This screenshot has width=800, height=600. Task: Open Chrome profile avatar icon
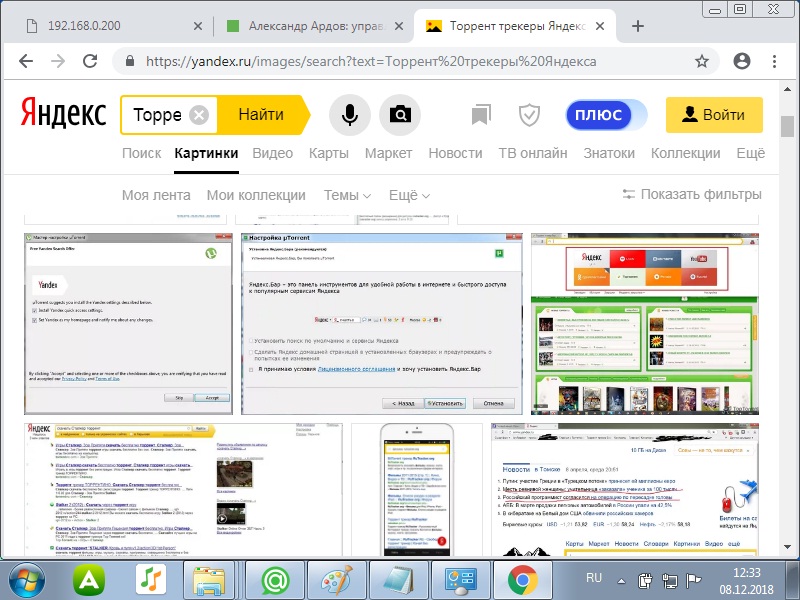click(742, 61)
